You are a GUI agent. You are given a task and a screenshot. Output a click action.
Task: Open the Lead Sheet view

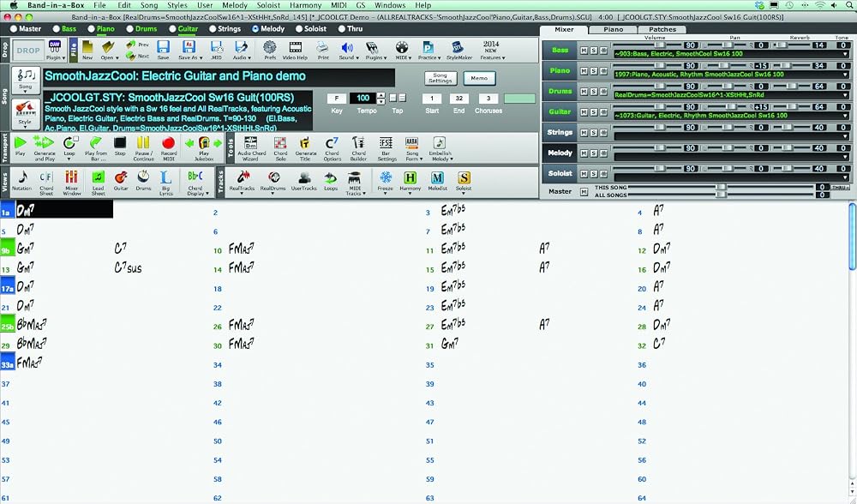point(98,183)
